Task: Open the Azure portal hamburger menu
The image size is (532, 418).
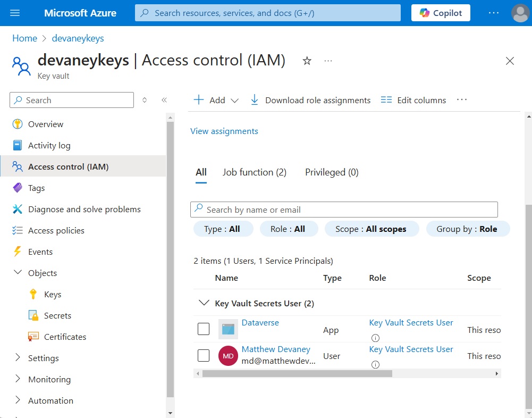Action: 15,13
